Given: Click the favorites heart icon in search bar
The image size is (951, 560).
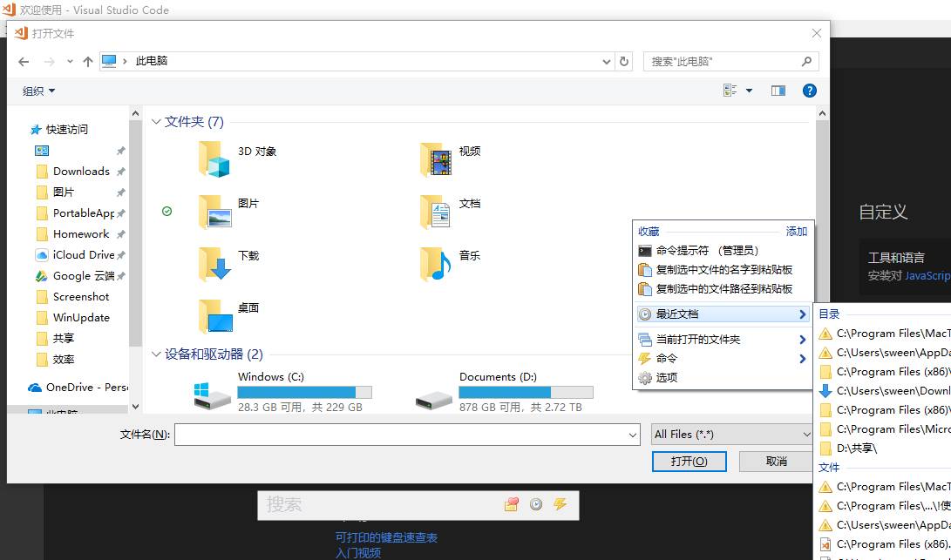Looking at the screenshot, I should click(512, 504).
